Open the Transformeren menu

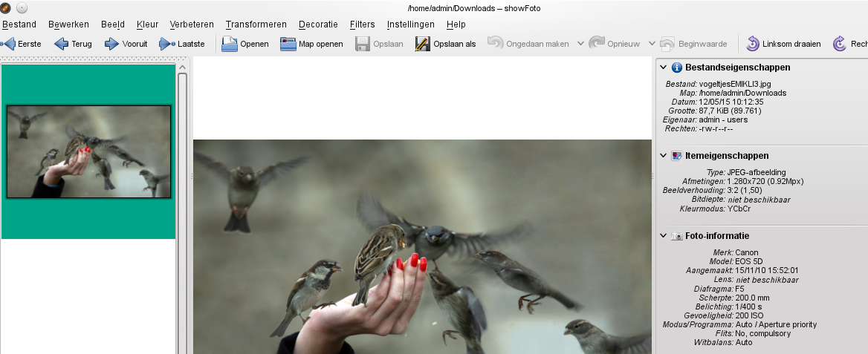pos(256,24)
